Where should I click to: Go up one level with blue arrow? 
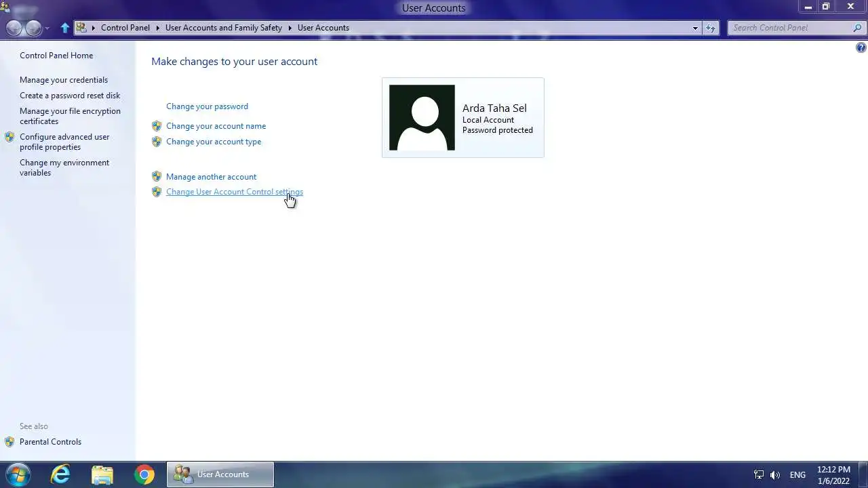click(65, 28)
